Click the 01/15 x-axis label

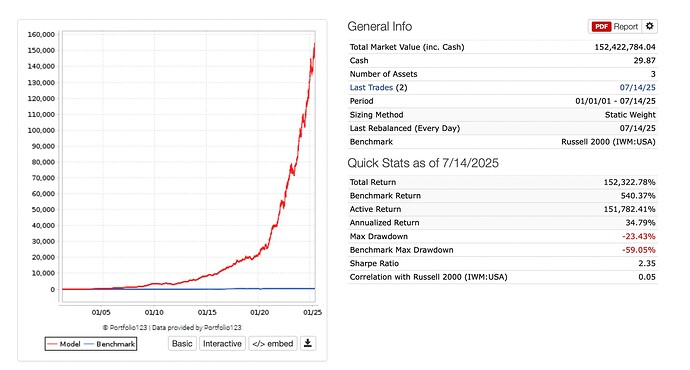tap(207, 312)
